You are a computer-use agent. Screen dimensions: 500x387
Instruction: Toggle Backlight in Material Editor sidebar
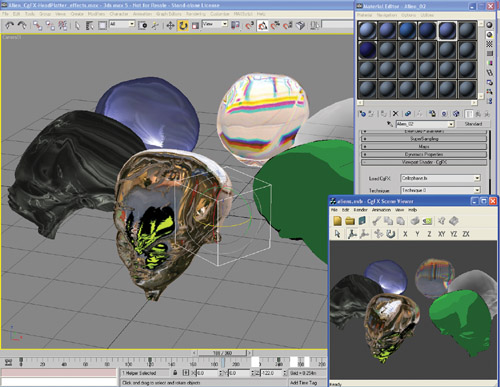[x=489, y=35]
